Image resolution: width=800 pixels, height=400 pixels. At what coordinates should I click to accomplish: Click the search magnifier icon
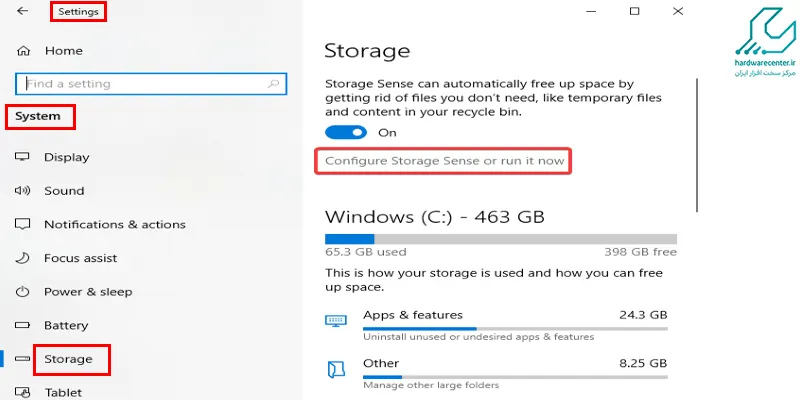coord(274,84)
